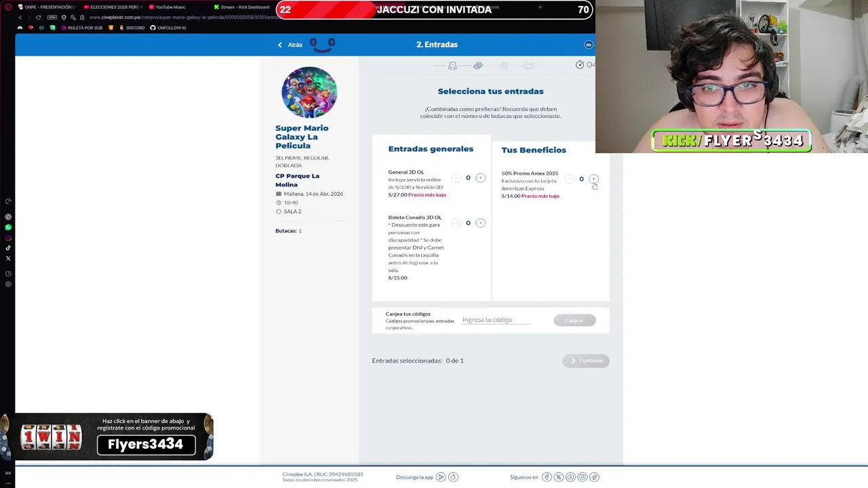The image size is (868, 488).
Task: Click the seat selection step icon
Action: 452,66
